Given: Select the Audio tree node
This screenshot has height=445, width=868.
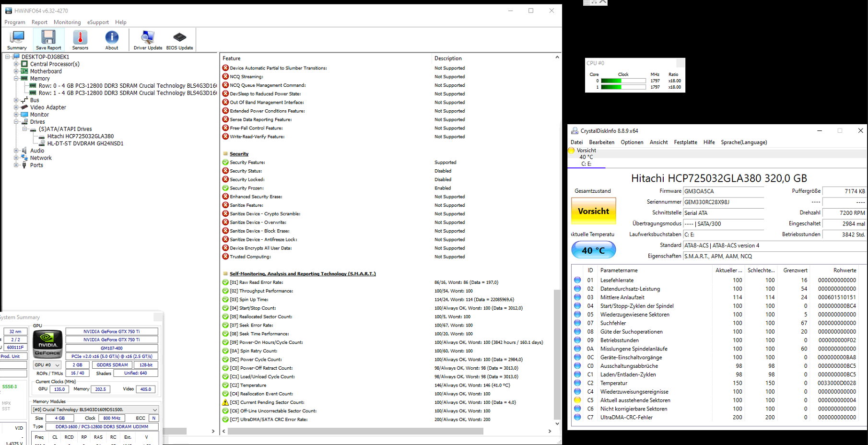Looking at the screenshot, I should point(37,151).
